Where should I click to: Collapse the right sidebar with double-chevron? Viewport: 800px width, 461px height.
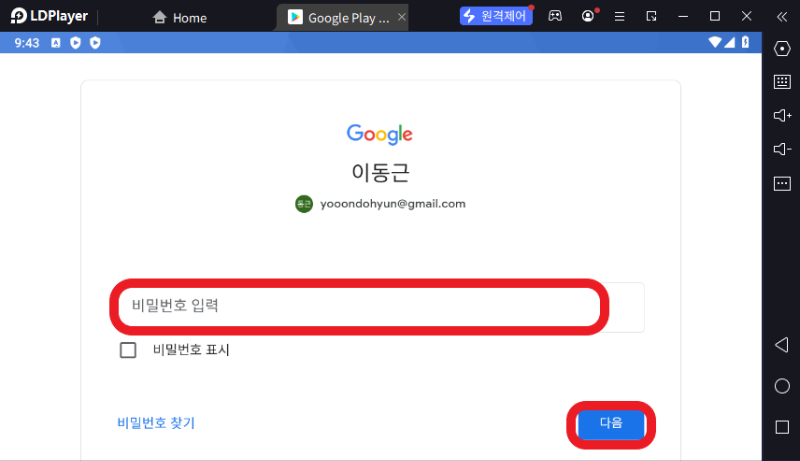point(782,17)
